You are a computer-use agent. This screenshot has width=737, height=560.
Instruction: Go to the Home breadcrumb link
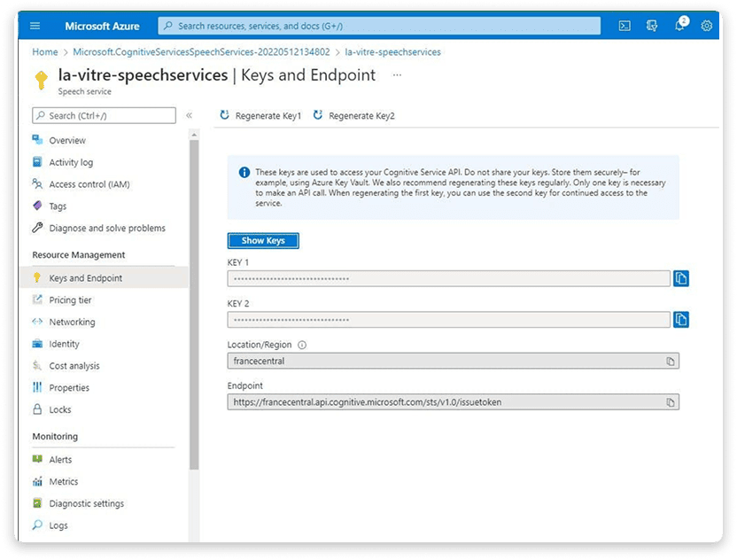[44, 51]
